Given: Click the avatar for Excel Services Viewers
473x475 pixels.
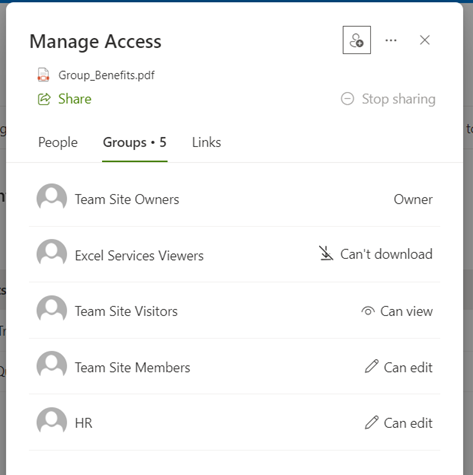Looking at the screenshot, I should coord(52,253).
